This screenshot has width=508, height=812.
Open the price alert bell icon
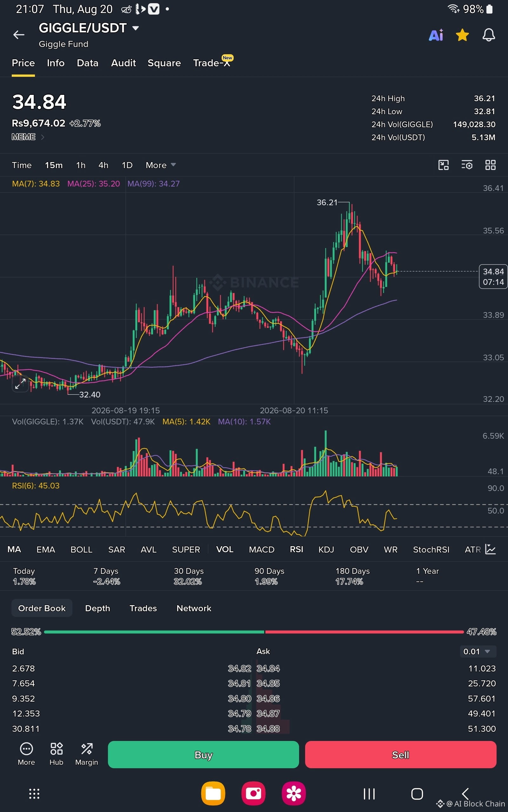[x=489, y=35]
